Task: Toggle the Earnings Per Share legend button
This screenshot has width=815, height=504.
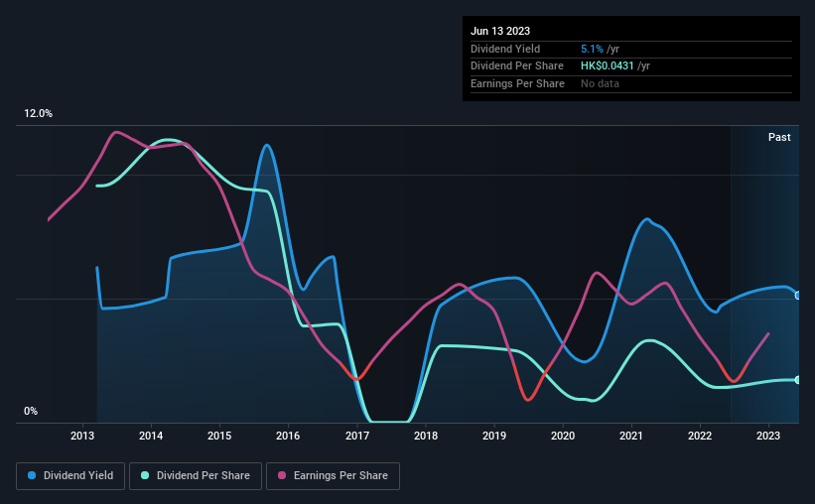Action: click(x=333, y=476)
